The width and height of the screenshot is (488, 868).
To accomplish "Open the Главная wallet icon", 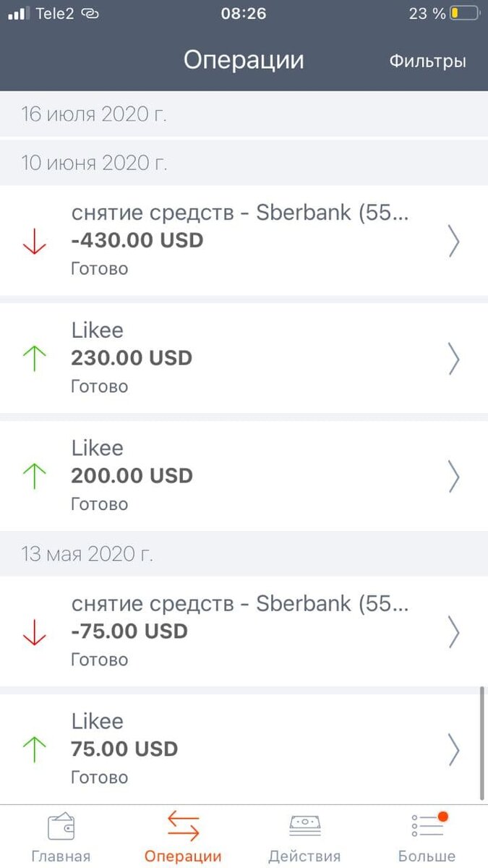I will 61,825.
